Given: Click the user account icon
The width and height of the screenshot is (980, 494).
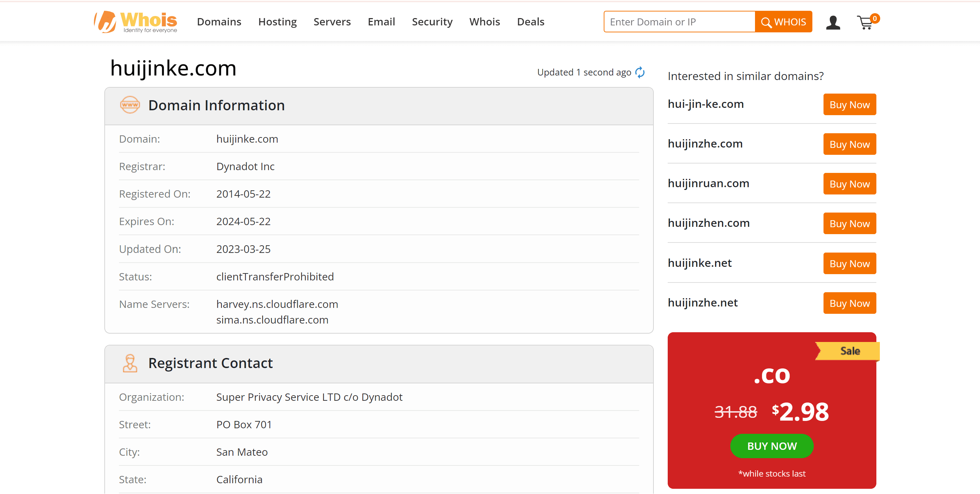Looking at the screenshot, I should [x=834, y=22].
